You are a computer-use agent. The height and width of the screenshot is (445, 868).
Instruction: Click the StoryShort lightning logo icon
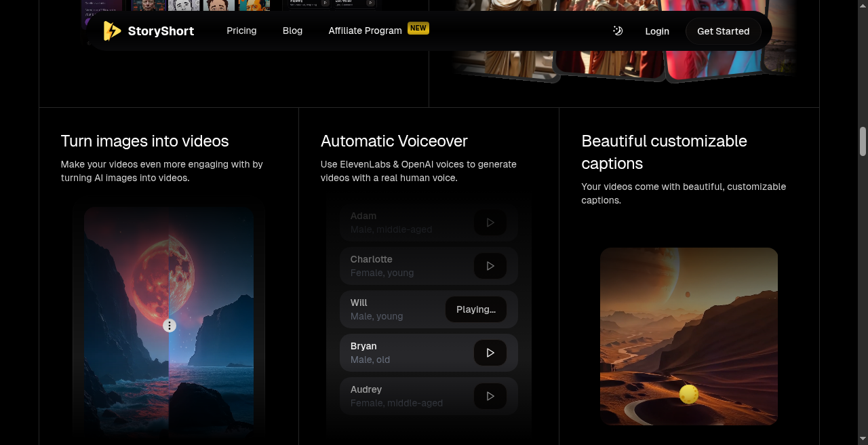112,31
